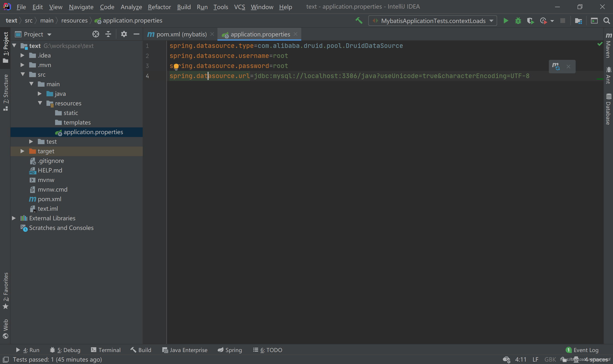Screen dimensions: 613x364
Task: Click the profiler run icon
Action: pyautogui.click(x=543, y=21)
